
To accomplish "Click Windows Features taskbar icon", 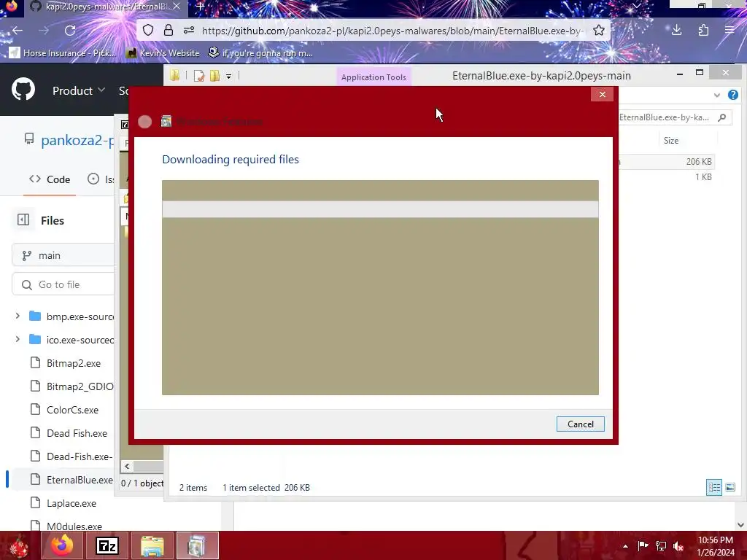I will tap(197, 545).
